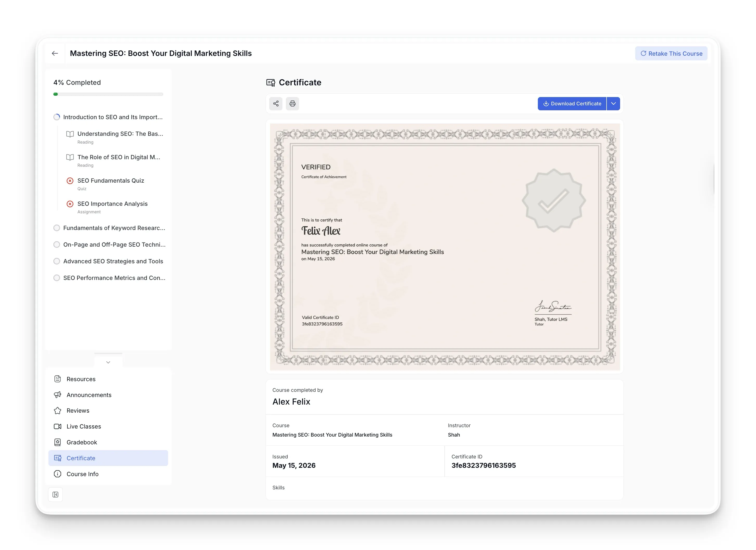The width and height of the screenshot is (756, 550).
Task: Click the red failed icon of SEO Importance Analysis
Action: coord(70,204)
